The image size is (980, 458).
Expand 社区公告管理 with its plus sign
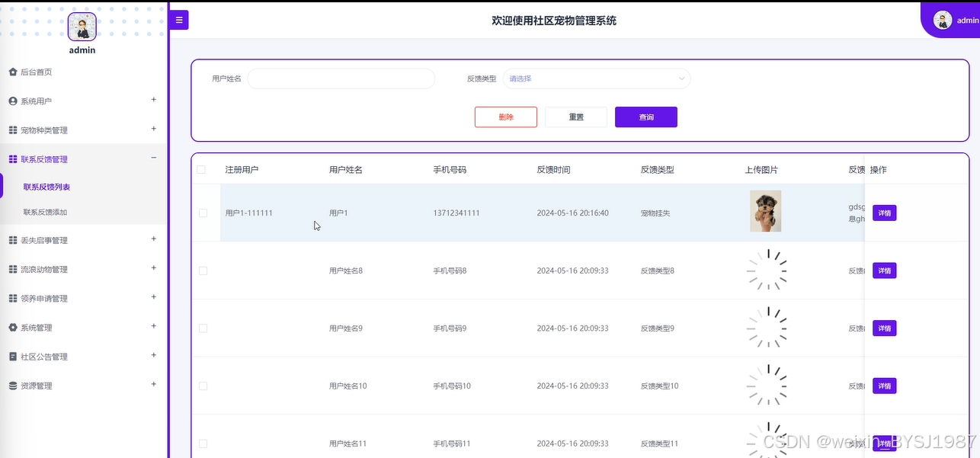point(153,354)
